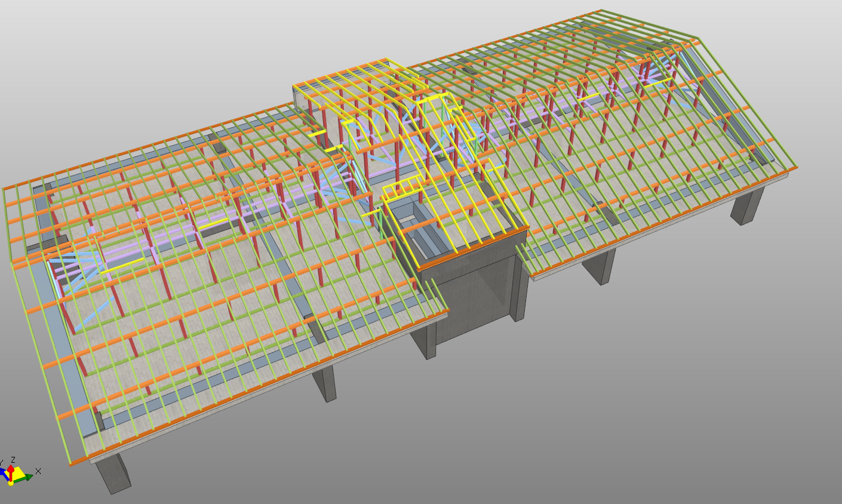Viewport: 842px width, 504px height.
Task: Click the yellow origin sphere of the gizmo
Action: click(11, 483)
